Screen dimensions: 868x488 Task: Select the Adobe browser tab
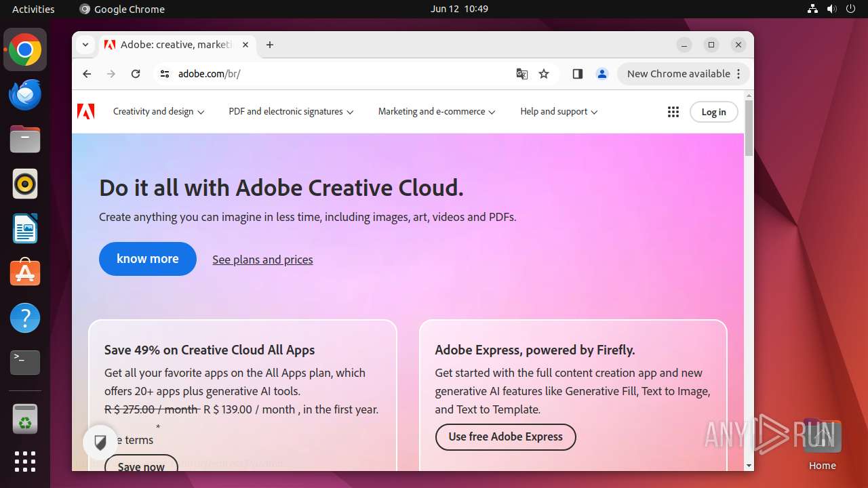pos(176,45)
